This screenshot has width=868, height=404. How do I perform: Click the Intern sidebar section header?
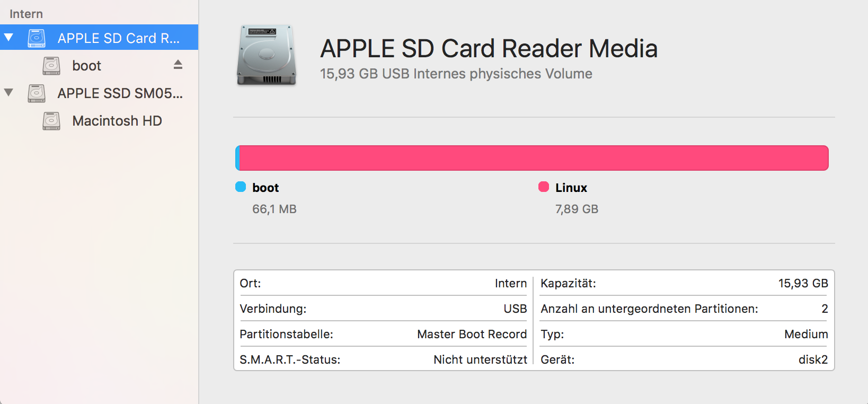[26, 14]
